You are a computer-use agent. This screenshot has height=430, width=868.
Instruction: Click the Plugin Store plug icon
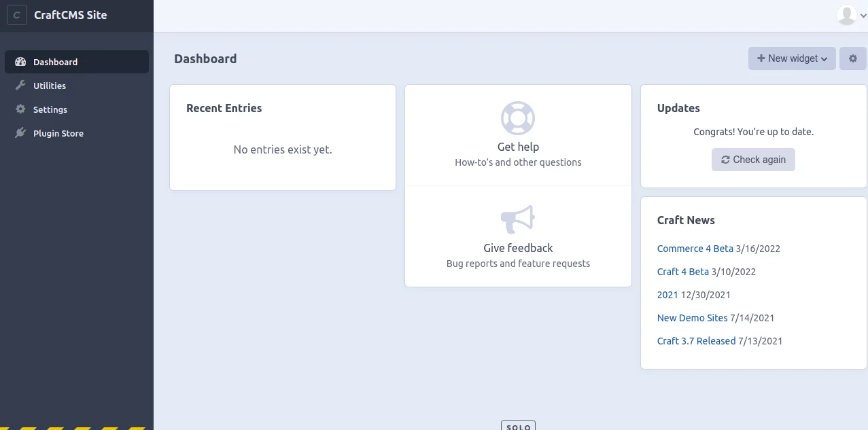20,133
